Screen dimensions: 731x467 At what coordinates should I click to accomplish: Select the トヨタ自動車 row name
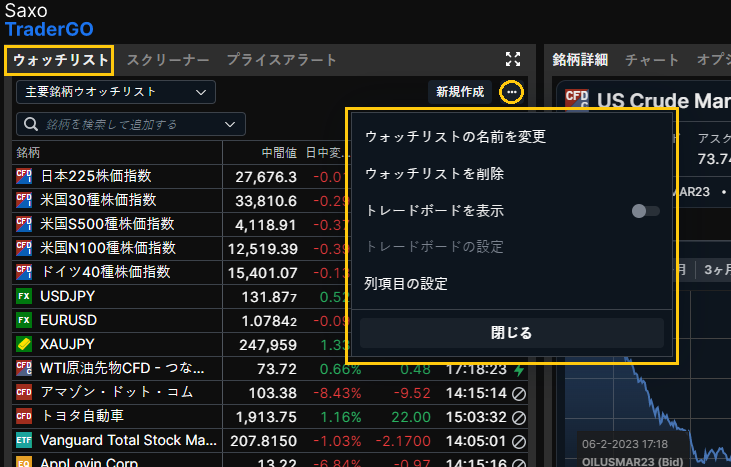(82, 416)
